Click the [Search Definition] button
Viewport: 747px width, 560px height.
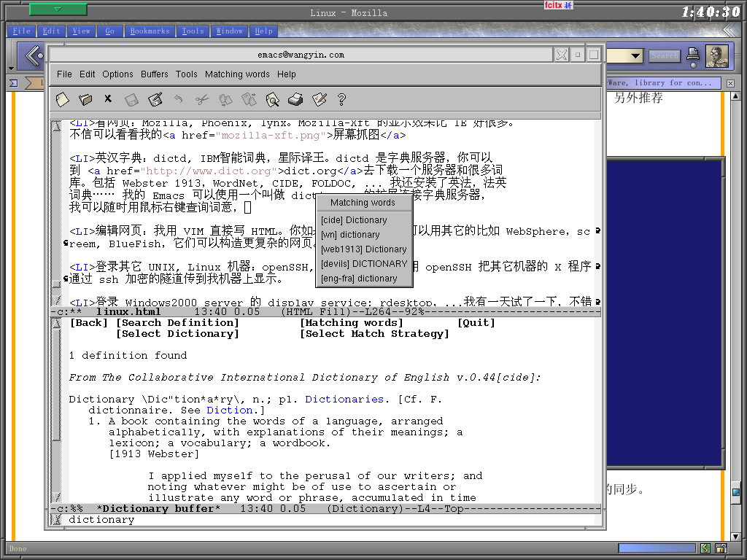point(177,323)
